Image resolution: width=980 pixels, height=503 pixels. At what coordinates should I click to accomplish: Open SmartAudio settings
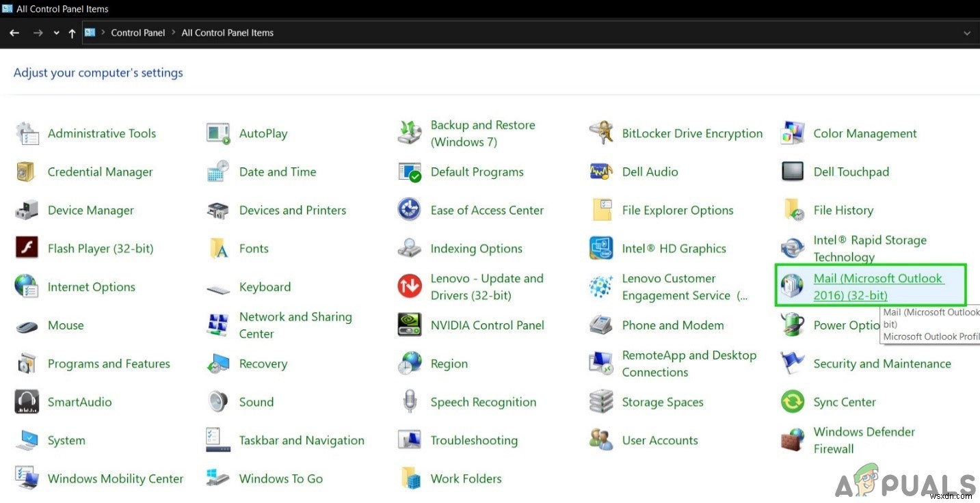pyautogui.click(x=79, y=402)
